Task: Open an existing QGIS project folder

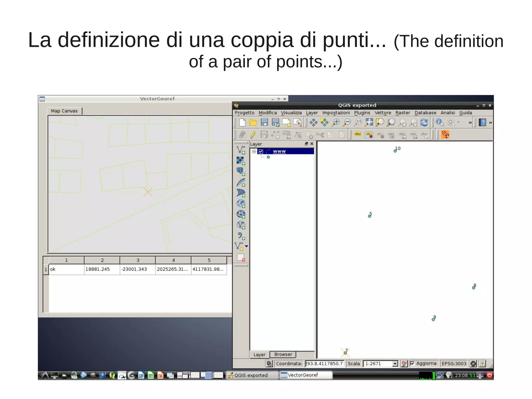Action: coord(253,122)
